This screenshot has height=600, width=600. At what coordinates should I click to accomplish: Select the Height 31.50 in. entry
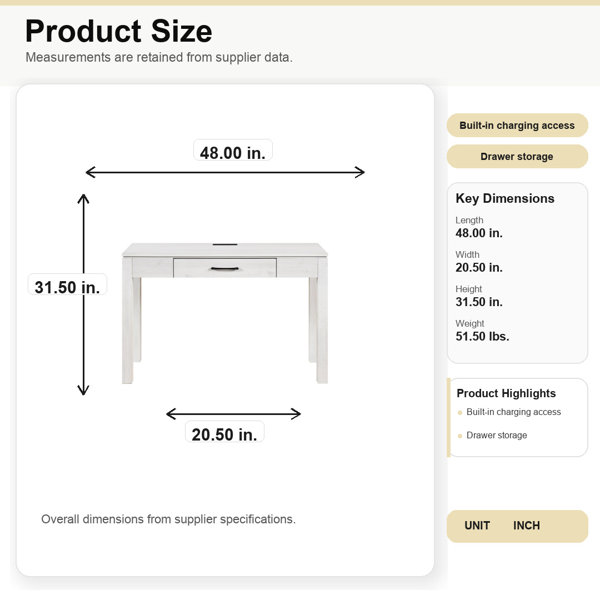(479, 296)
